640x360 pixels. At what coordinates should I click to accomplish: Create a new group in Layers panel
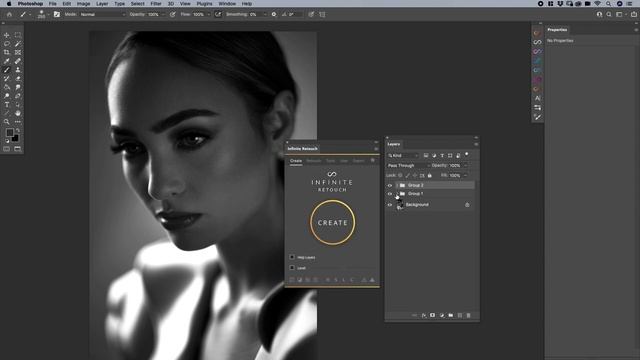(451, 316)
